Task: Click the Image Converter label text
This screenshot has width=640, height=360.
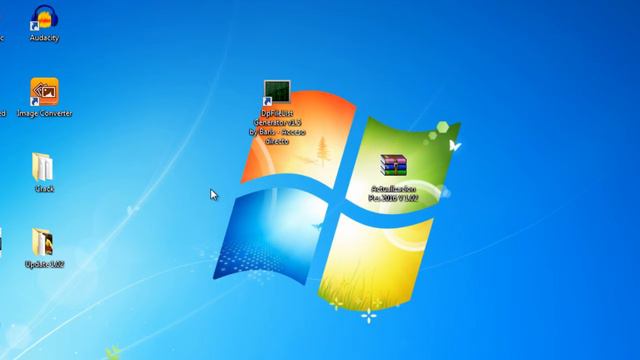Action: [44, 113]
